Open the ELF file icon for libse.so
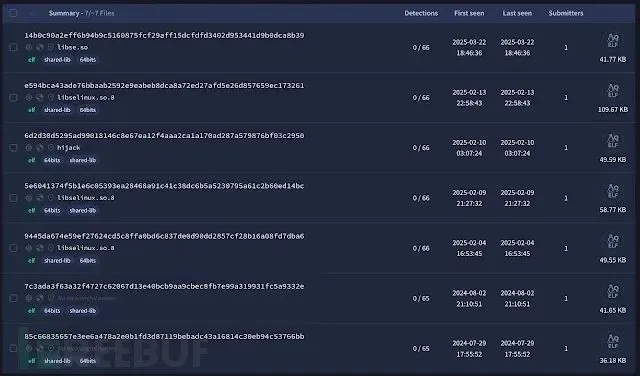 [x=613, y=41]
